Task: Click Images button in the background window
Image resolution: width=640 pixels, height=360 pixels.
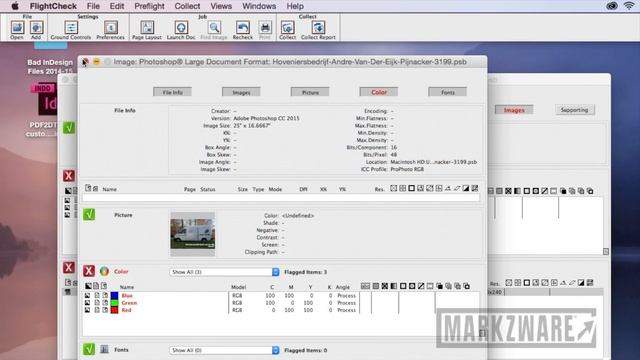Action: coord(514,110)
